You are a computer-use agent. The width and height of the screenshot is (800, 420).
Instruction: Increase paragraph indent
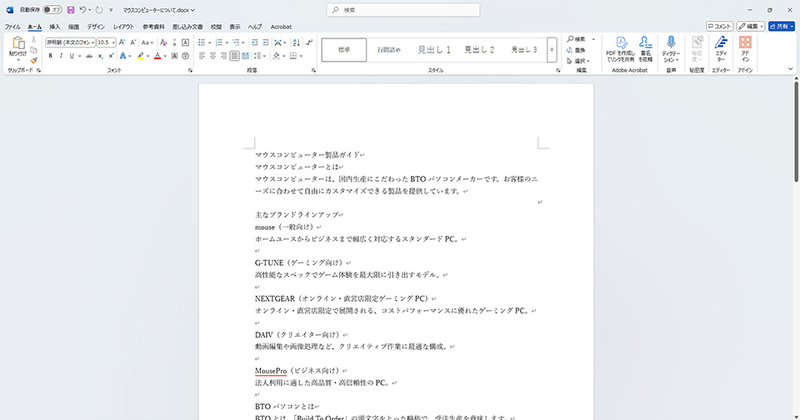[265, 42]
